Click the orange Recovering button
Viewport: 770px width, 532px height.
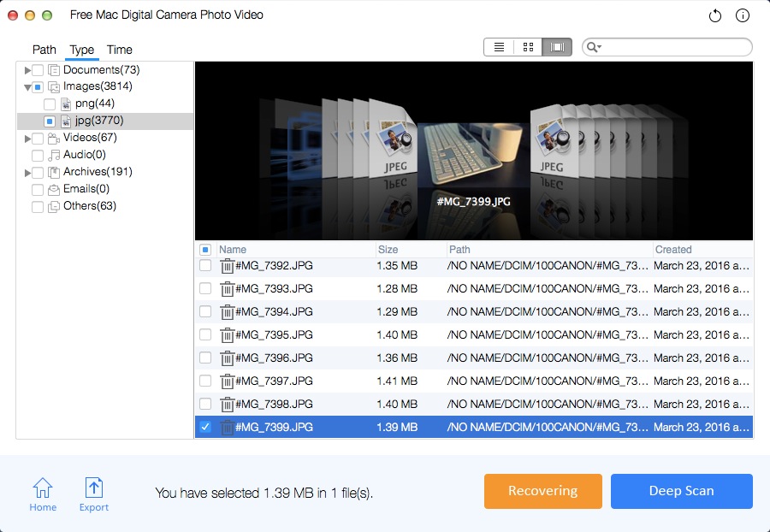pyautogui.click(x=543, y=491)
